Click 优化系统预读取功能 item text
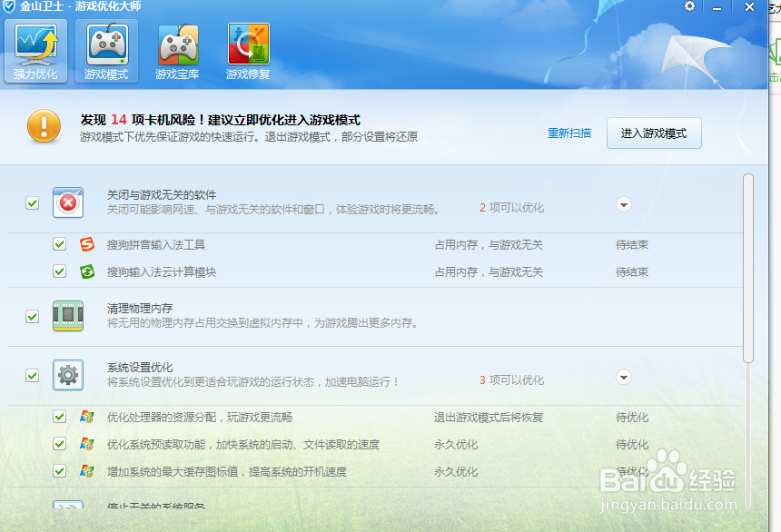Image resolution: width=781 pixels, height=532 pixels. pos(243,444)
